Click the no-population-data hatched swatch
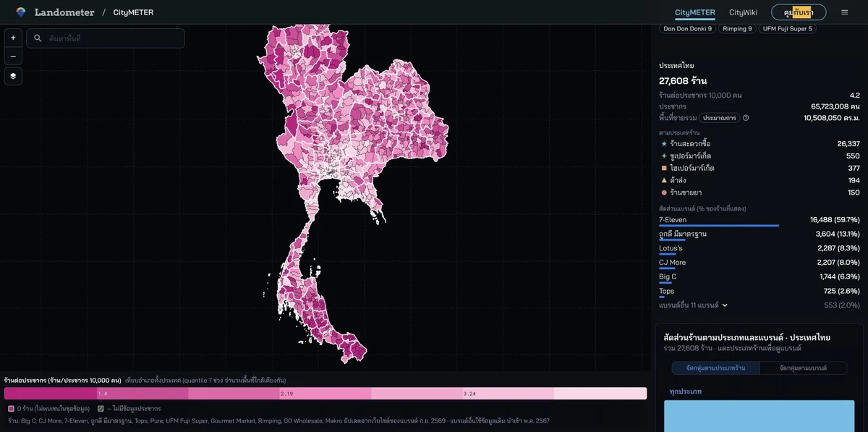The width and height of the screenshot is (868, 432). coord(101,409)
